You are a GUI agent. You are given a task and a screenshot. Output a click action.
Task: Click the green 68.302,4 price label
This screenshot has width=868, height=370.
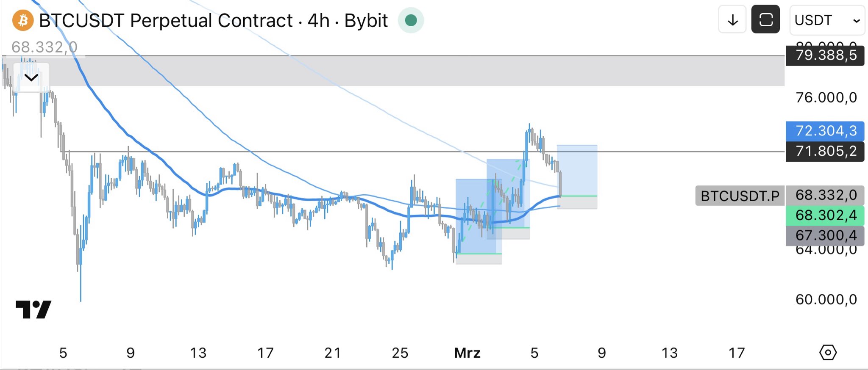tap(825, 215)
